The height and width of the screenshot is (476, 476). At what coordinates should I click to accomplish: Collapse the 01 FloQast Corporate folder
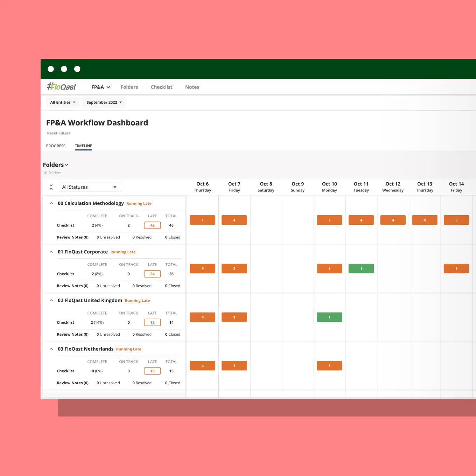[51, 252]
